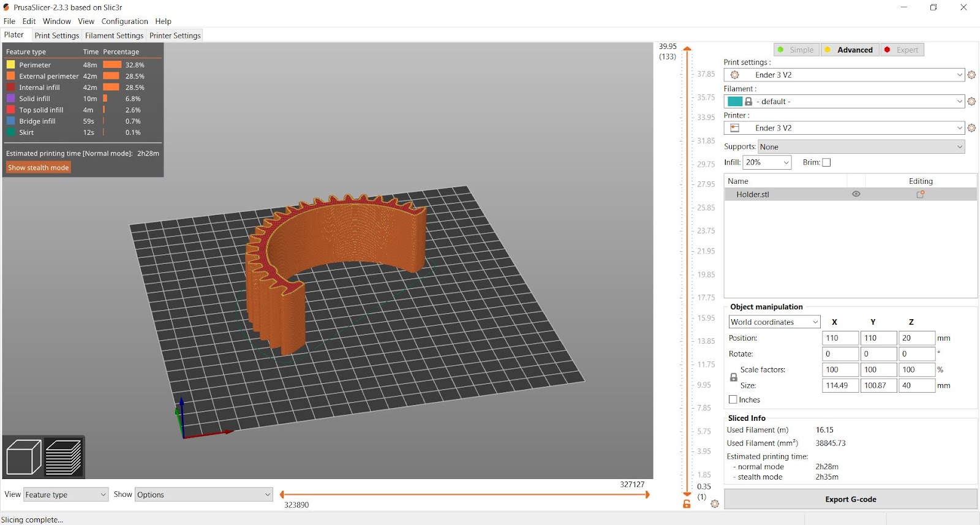Click Editing column header in object list
The image size is (980, 525).
tap(921, 181)
